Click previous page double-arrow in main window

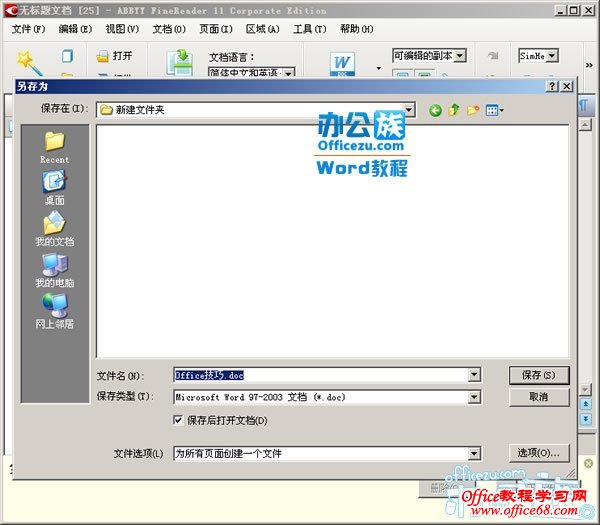(x=585, y=404)
